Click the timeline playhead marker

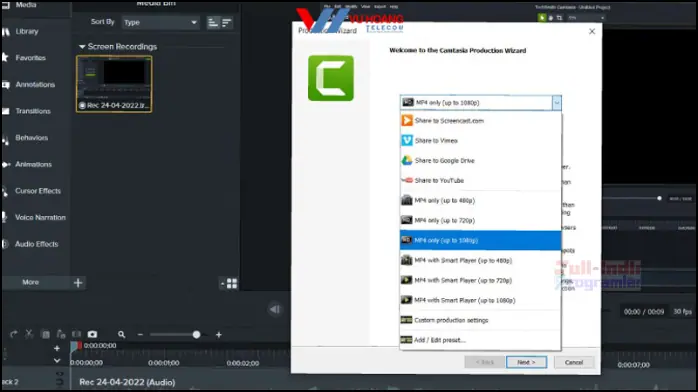click(75, 346)
